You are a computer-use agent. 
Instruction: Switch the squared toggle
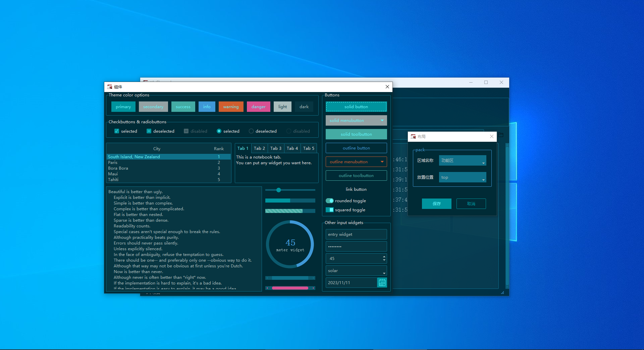[330, 210]
